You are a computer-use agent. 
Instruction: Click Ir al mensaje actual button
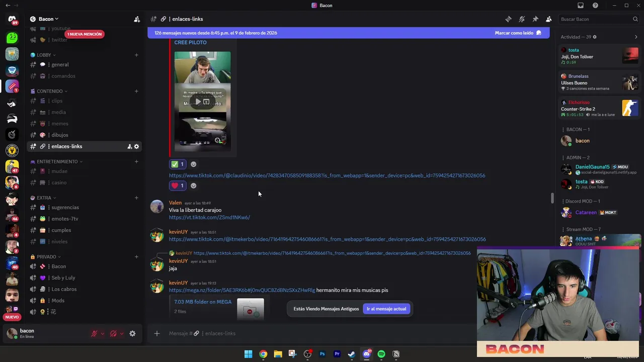[x=386, y=309]
